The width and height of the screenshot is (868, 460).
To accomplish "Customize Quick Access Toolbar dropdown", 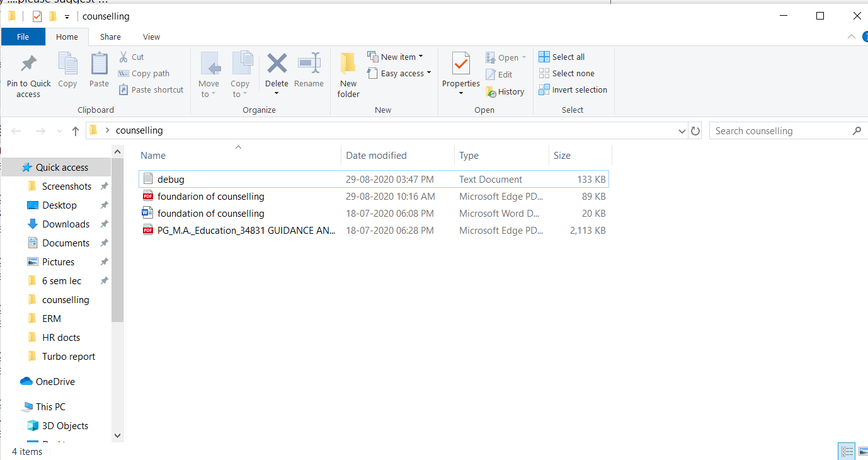I will click(x=67, y=17).
